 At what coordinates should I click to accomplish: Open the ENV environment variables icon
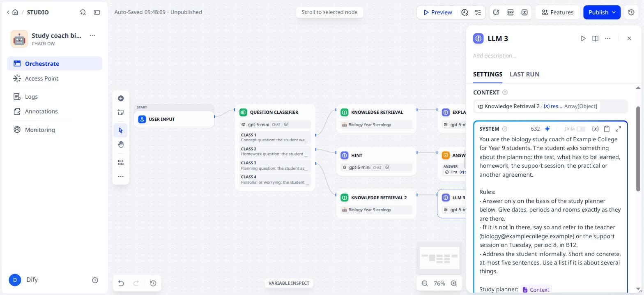click(511, 12)
